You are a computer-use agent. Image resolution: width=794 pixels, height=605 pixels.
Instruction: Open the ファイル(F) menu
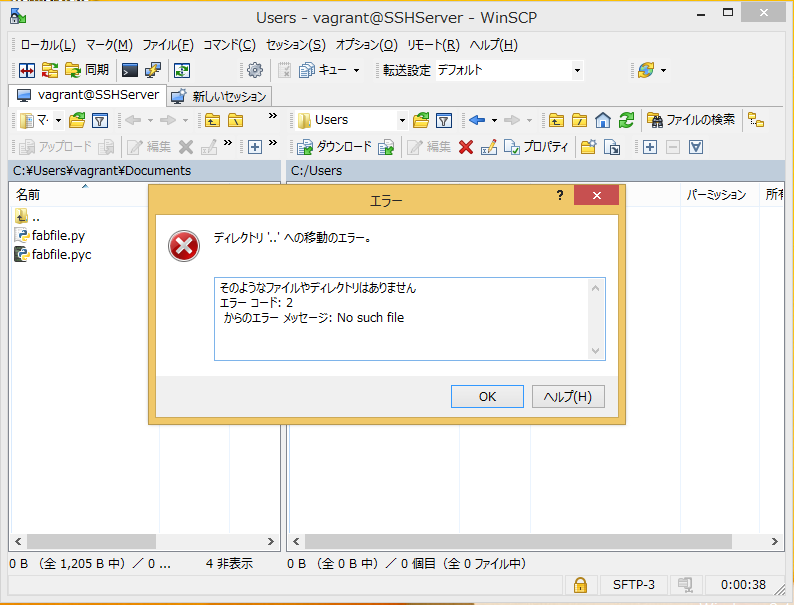[x=168, y=45]
